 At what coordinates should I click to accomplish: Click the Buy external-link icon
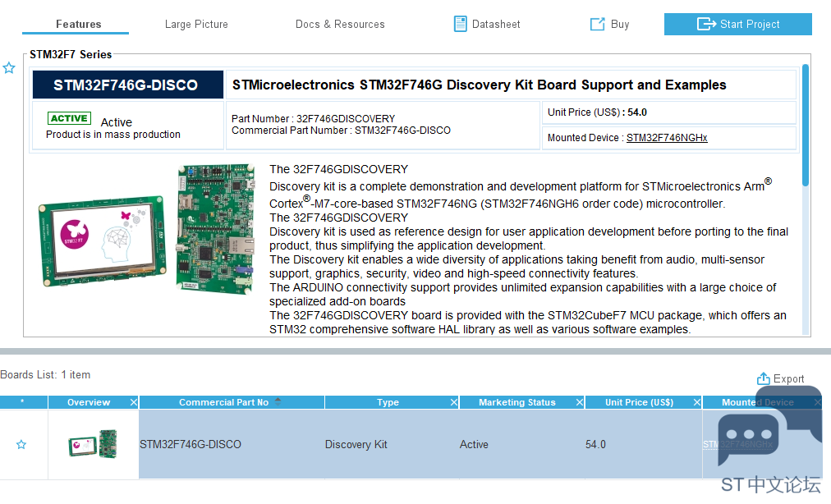(597, 24)
